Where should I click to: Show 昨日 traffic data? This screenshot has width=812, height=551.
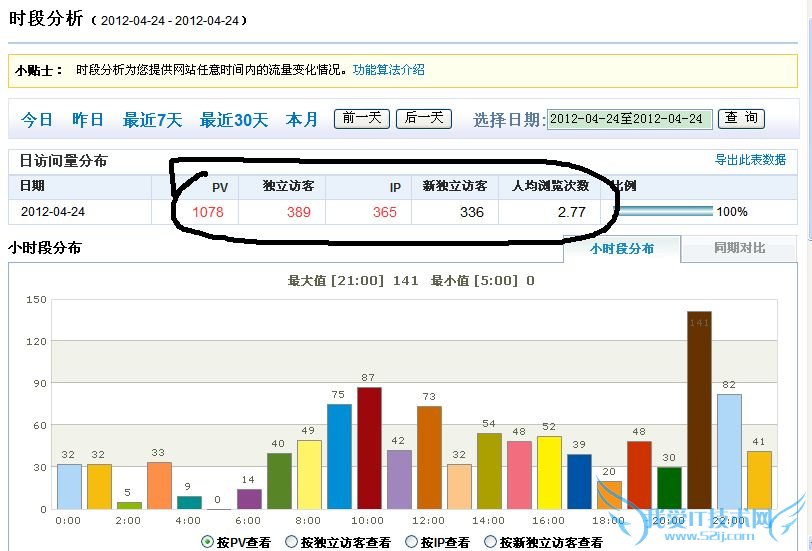click(x=88, y=120)
